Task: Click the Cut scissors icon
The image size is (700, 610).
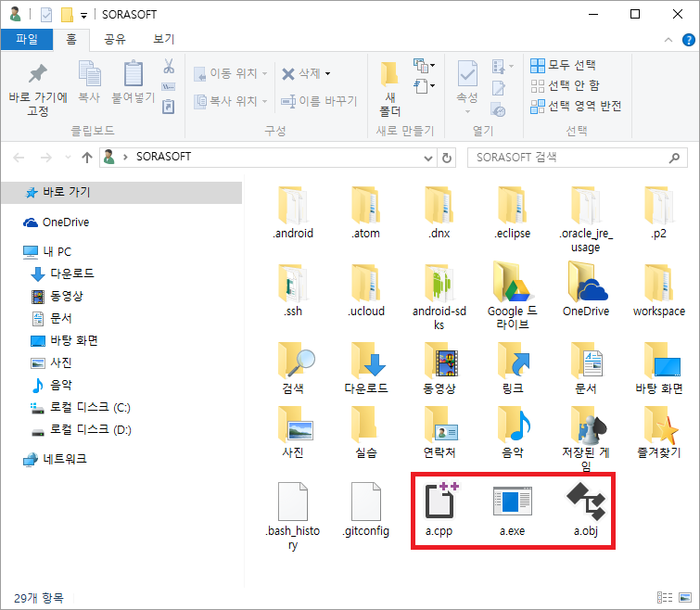Action: (x=169, y=66)
